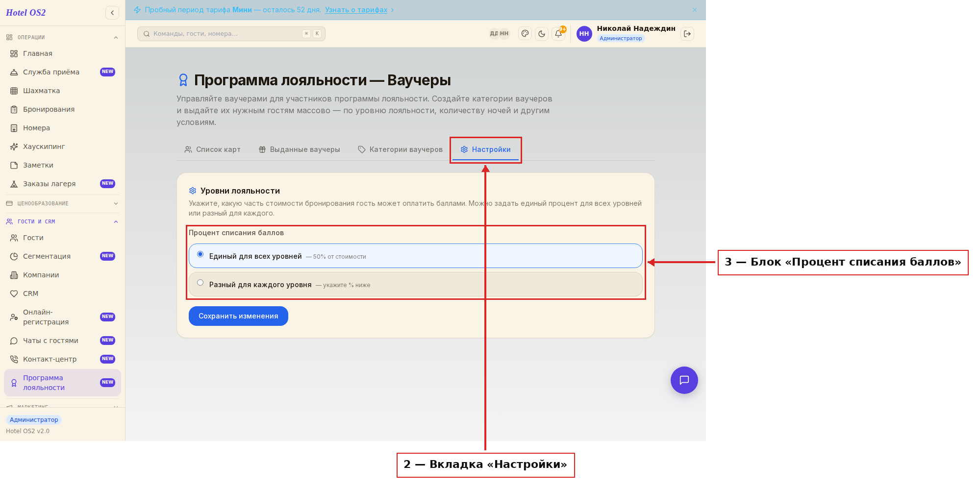The height and width of the screenshot is (489, 980).
Task: Open the chat support floating button
Action: (684, 380)
